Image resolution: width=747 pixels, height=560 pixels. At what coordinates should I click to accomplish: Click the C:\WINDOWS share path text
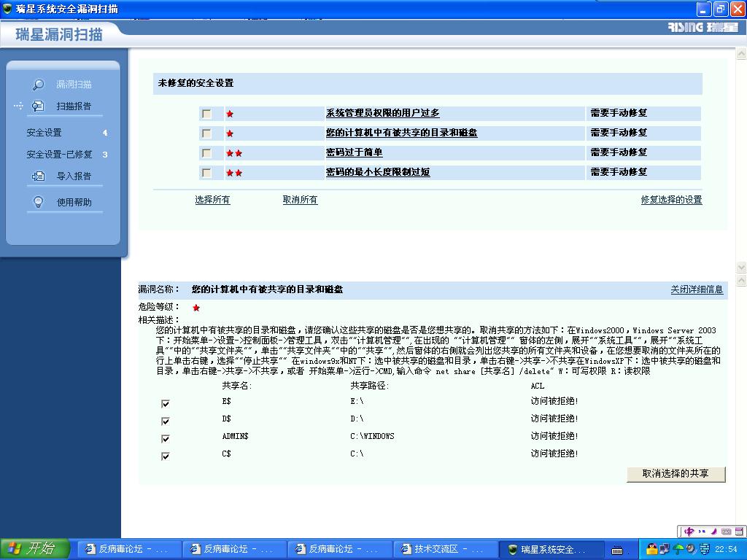click(x=372, y=436)
